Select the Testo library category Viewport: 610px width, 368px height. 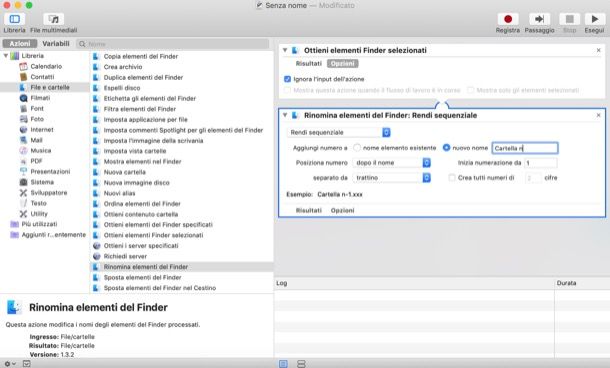point(38,203)
